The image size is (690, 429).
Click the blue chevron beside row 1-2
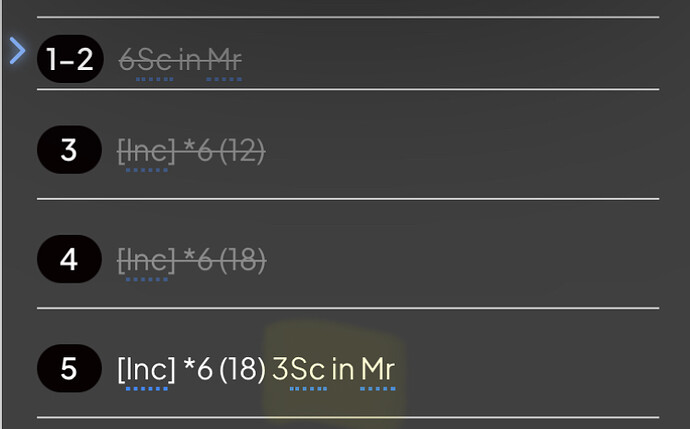point(18,51)
